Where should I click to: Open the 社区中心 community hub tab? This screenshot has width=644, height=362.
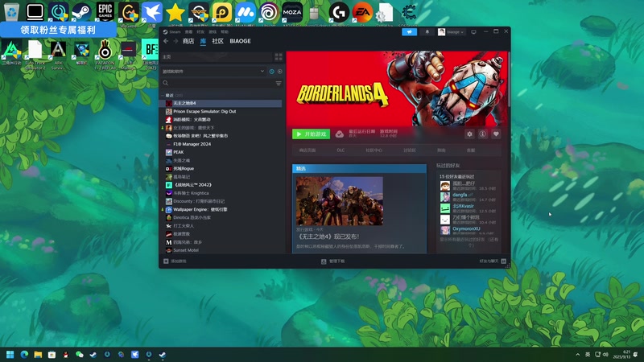(374, 150)
